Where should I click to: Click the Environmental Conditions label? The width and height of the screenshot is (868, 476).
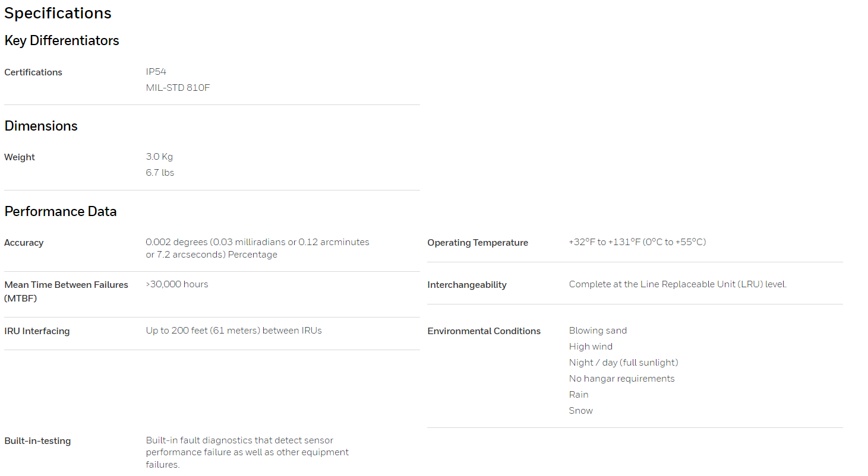(484, 331)
